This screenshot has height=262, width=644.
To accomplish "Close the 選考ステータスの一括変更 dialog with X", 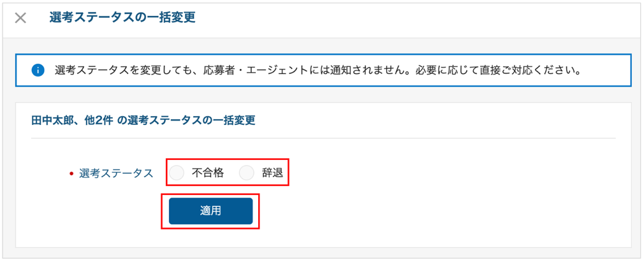I will 20,18.
